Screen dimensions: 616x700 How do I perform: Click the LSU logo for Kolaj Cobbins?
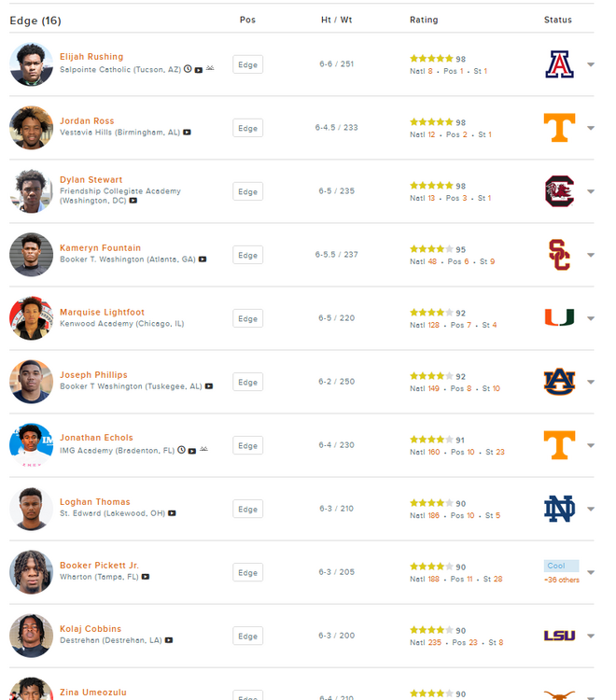(x=559, y=636)
